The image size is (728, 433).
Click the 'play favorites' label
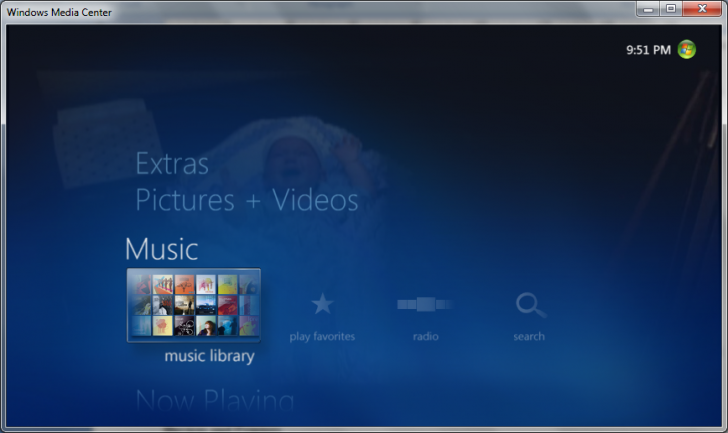pyautogui.click(x=322, y=336)
